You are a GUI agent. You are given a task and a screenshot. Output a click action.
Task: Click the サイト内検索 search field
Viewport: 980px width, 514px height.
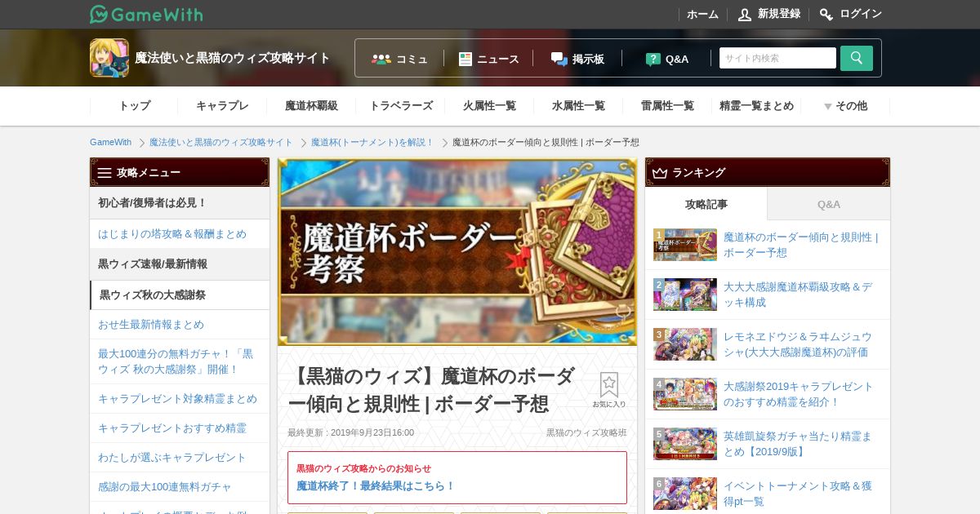pos(777,58)
